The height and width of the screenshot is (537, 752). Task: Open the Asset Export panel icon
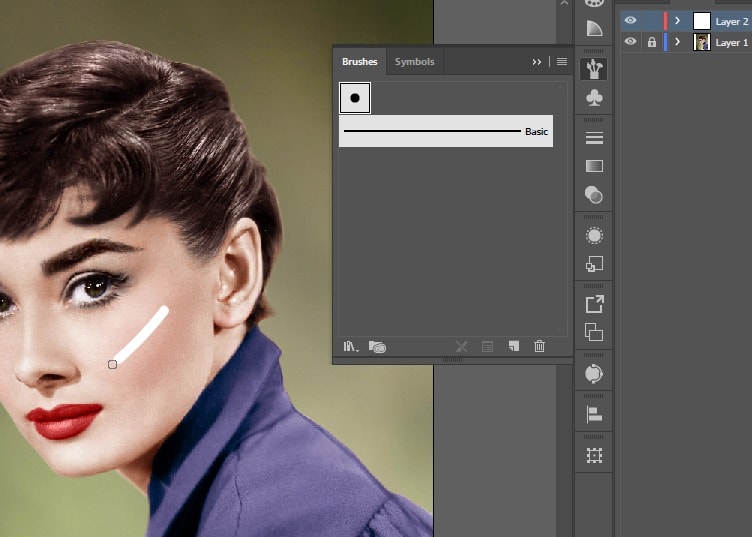pyautogui.click(x=594, y=304)
